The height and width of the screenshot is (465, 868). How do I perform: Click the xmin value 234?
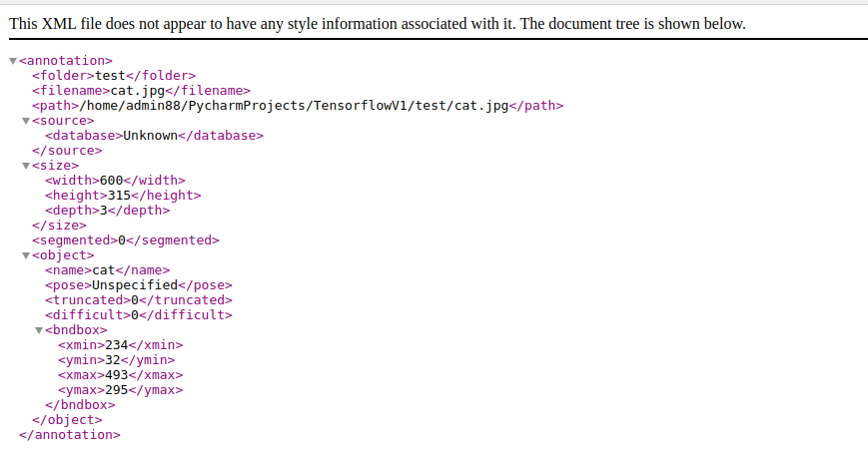[117, 344]
